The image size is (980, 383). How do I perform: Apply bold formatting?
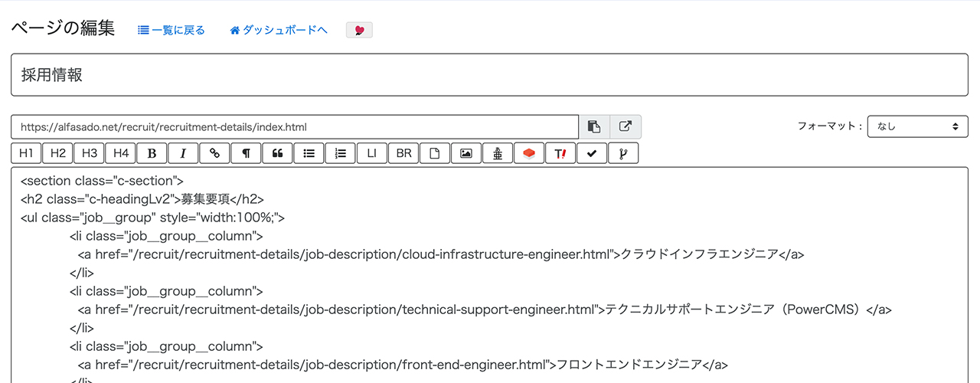point(152,153)
